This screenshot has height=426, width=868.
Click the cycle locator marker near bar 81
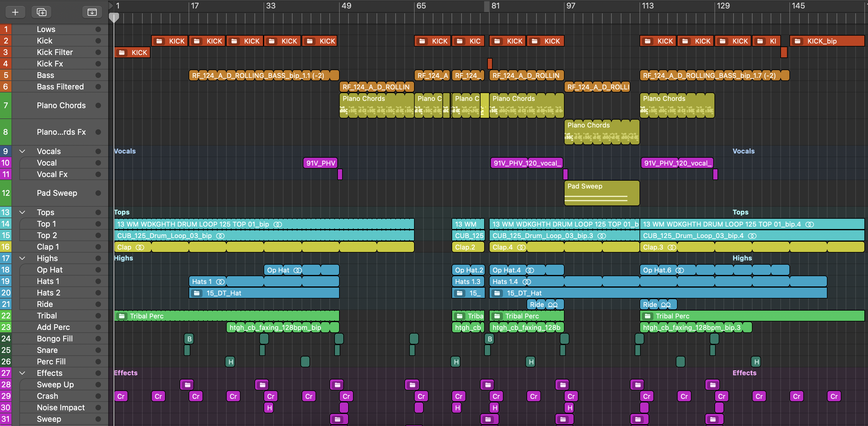coord(487,6)
